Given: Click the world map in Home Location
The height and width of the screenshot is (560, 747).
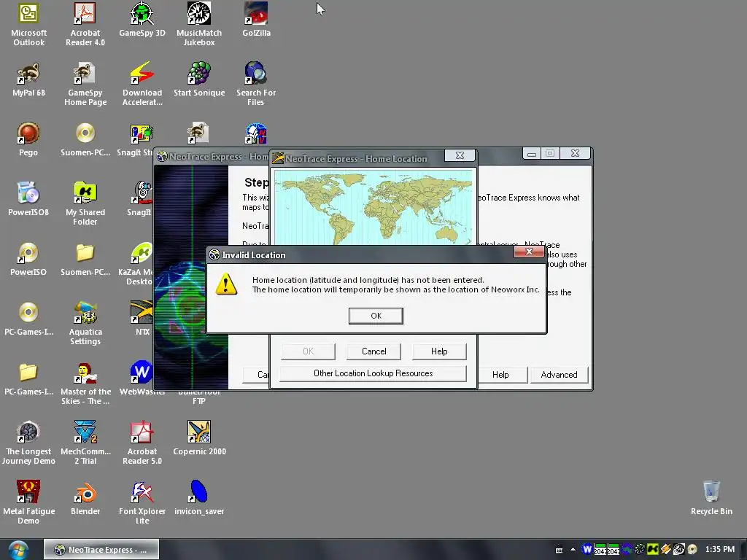Looking at the screenshot, I should click(373, 208).
